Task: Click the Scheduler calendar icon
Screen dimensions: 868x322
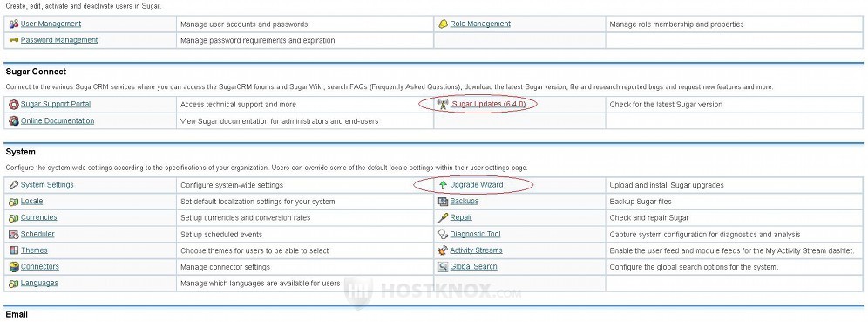Action: 14,235
